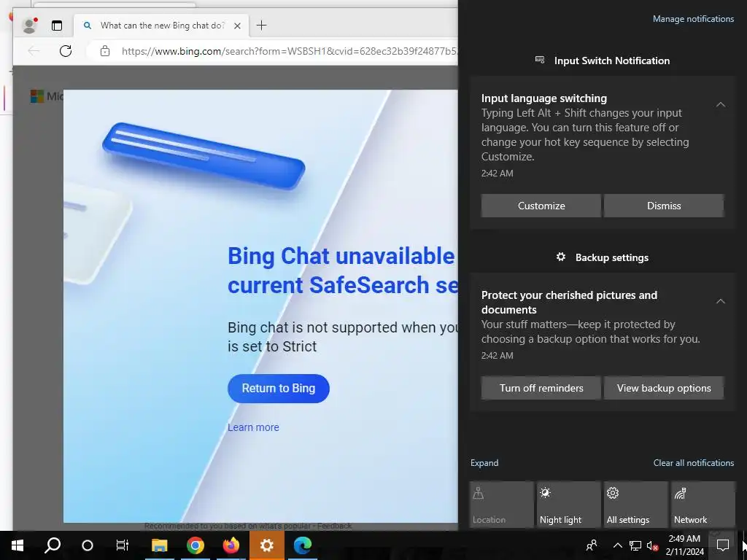Open the Edge profile icon
747x560 pixels.
click(x=29, y=26)
